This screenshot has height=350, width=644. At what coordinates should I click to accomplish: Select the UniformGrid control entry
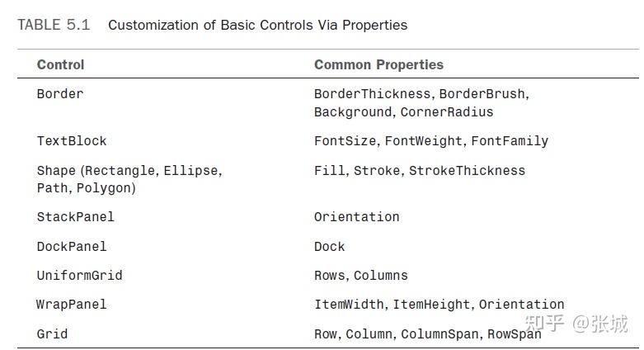79,276
